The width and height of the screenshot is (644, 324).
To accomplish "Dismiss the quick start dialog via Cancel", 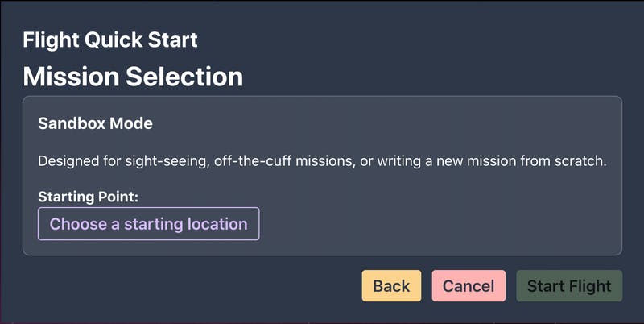I will (469, 286).
